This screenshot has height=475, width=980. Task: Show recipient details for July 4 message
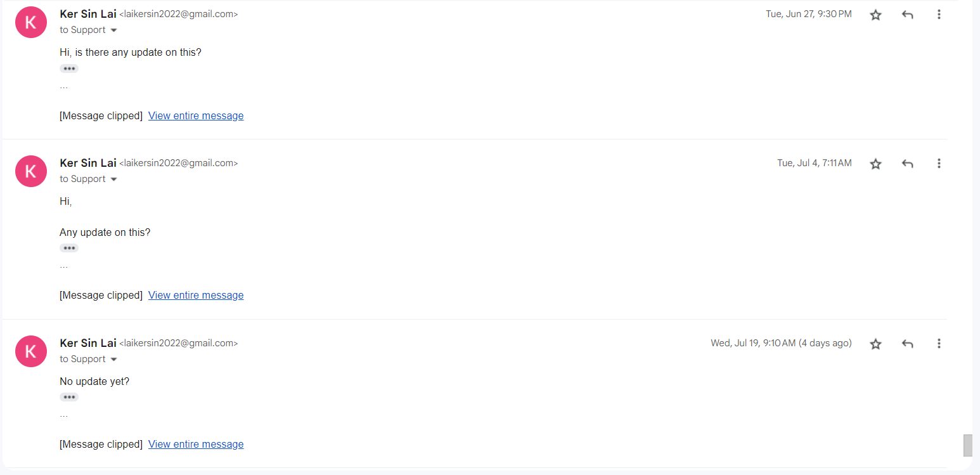click(x=114, y=179)
